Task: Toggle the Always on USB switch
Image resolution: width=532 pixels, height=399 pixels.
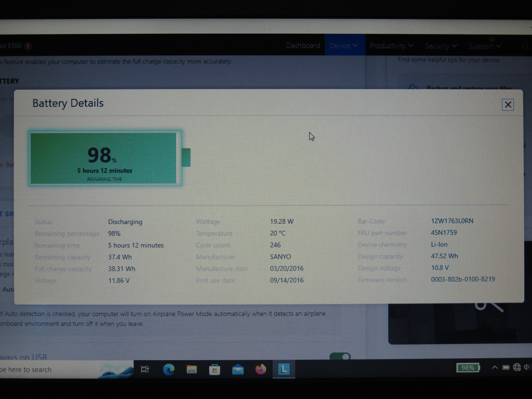Action: click(x=340, y=356)
